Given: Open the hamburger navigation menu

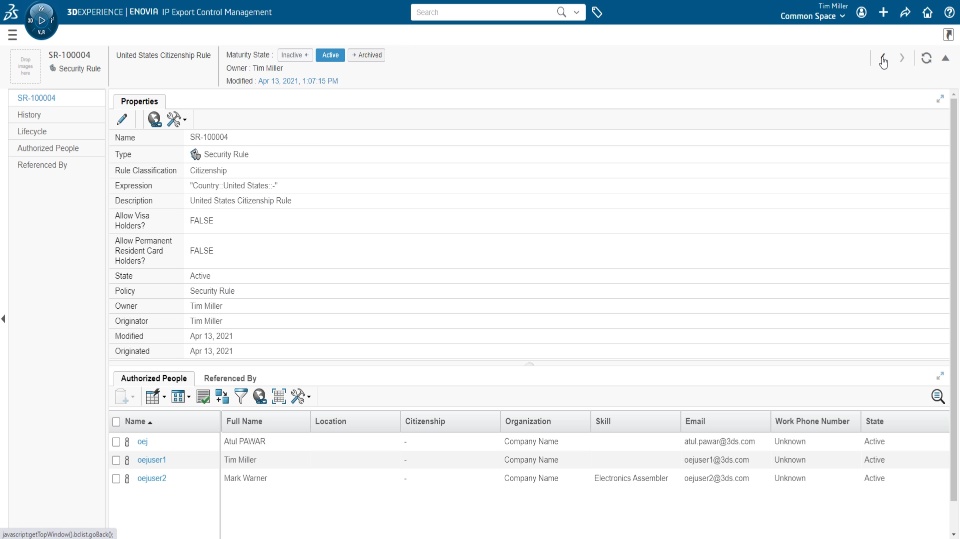Looking at the screenshot, I should [x=12, y=36].
